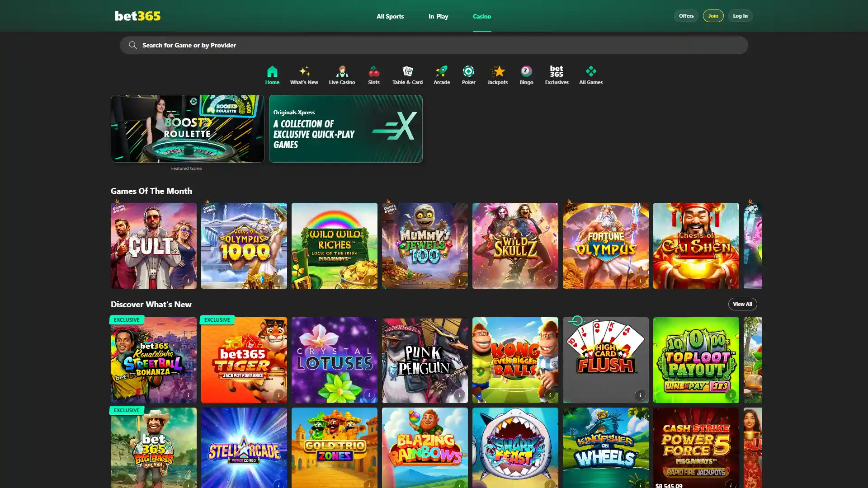The width and height of the screenshot is (868, 488).
Task: Switch to the In-Play tab
Action: [438, 16]
